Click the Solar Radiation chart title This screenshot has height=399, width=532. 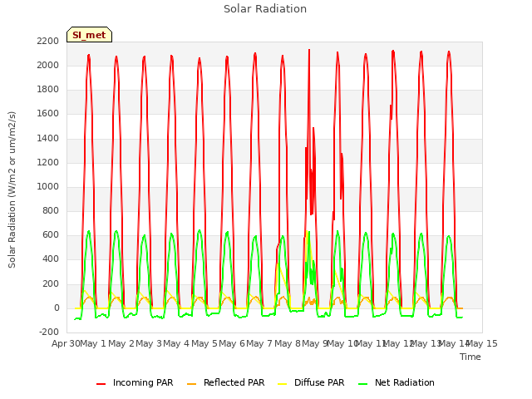[x=265, y=9]
